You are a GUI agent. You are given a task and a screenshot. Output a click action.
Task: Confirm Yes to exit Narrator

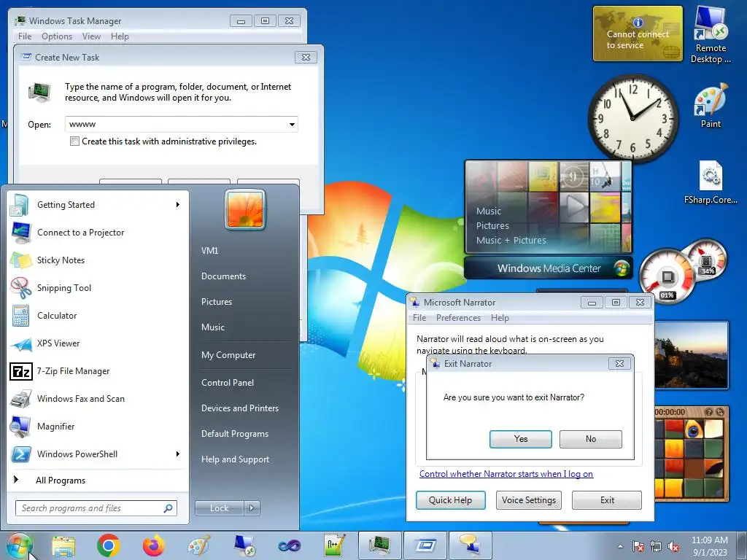click(521, 439)
